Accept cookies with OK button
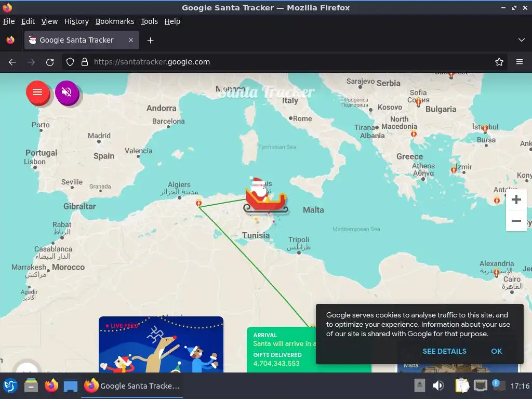The height and width of the screenshot is (399, 532). coord(496,351)
